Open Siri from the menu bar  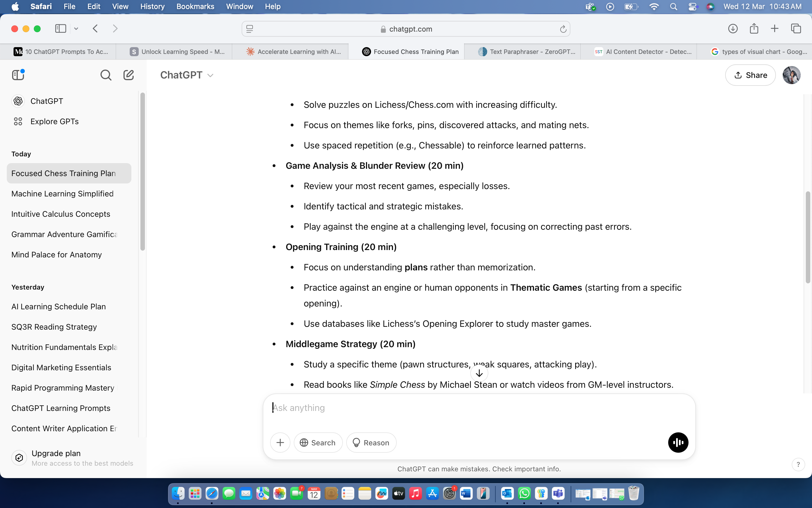(x=710, y=7)
